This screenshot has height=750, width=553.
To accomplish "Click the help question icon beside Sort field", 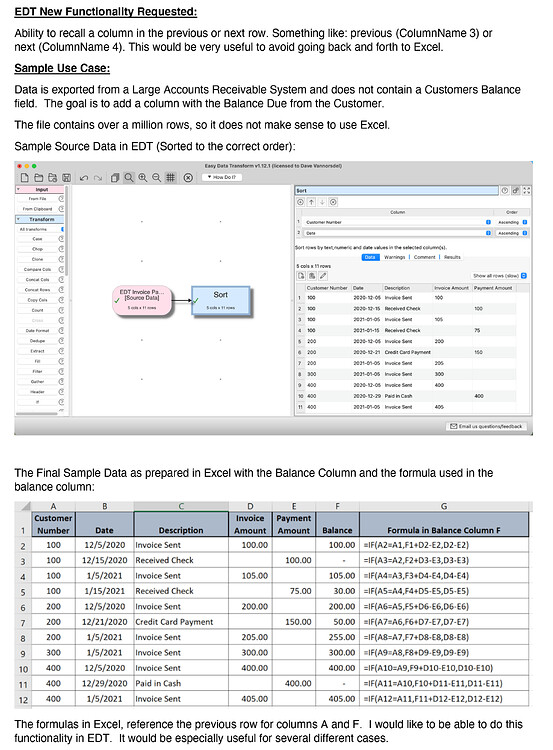I will (505, 190).
